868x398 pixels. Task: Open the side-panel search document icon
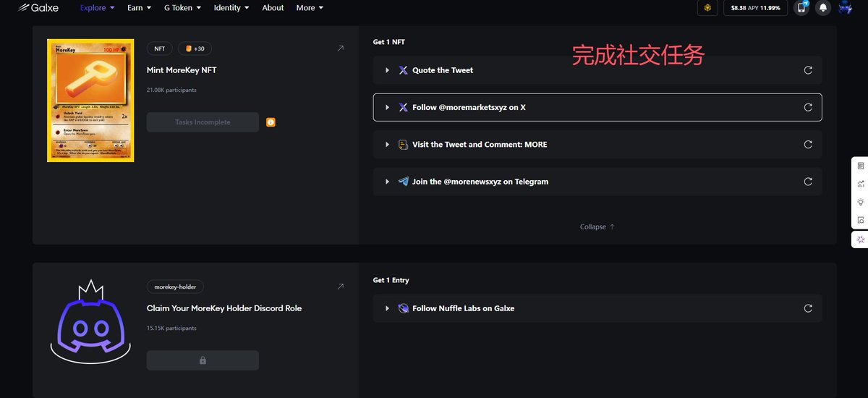(x=861, y=220)
